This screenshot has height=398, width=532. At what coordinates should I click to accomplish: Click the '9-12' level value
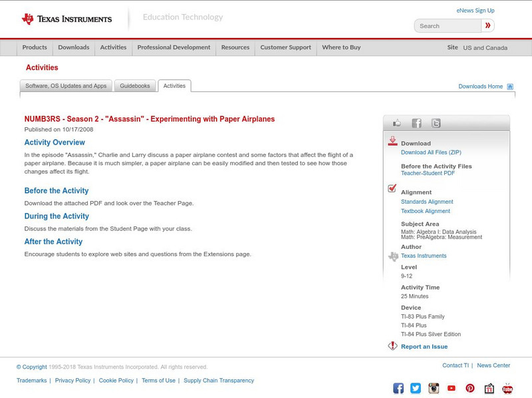tap(406, 276)
